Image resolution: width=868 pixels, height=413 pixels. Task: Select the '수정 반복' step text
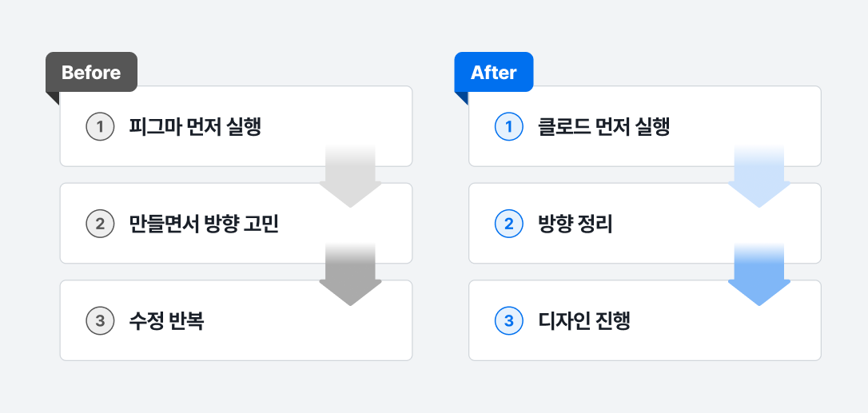[x=166, y=321]
